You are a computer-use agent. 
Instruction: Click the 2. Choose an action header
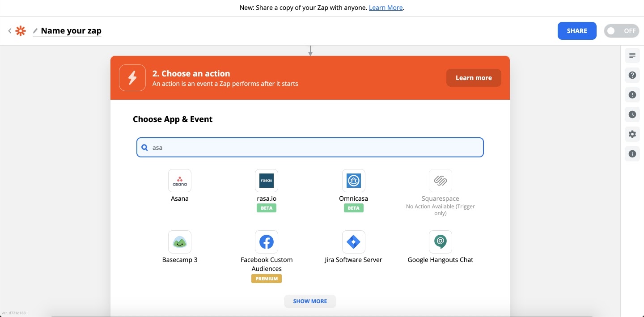[x=191, y=74]
